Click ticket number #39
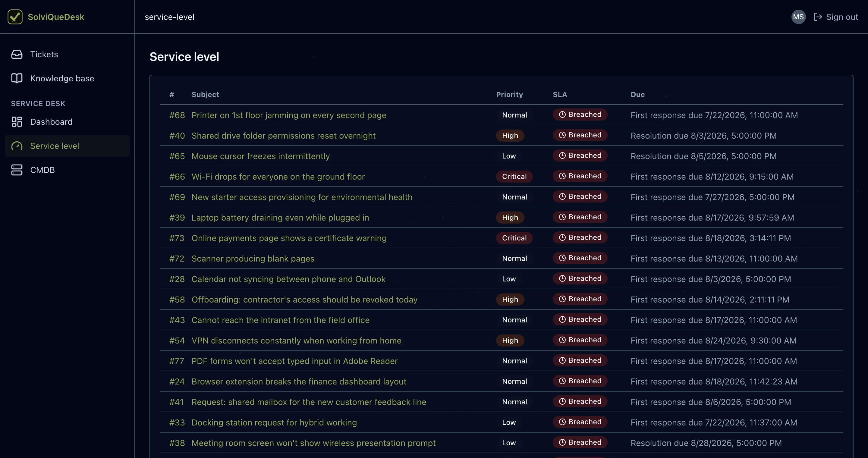This screenshot has width=868, height=458. pos(177,218)
